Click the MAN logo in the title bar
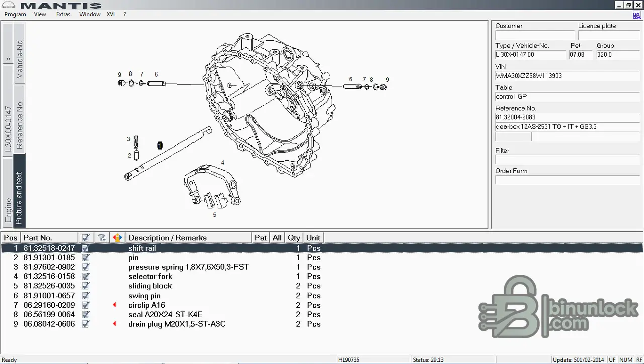 9,5
